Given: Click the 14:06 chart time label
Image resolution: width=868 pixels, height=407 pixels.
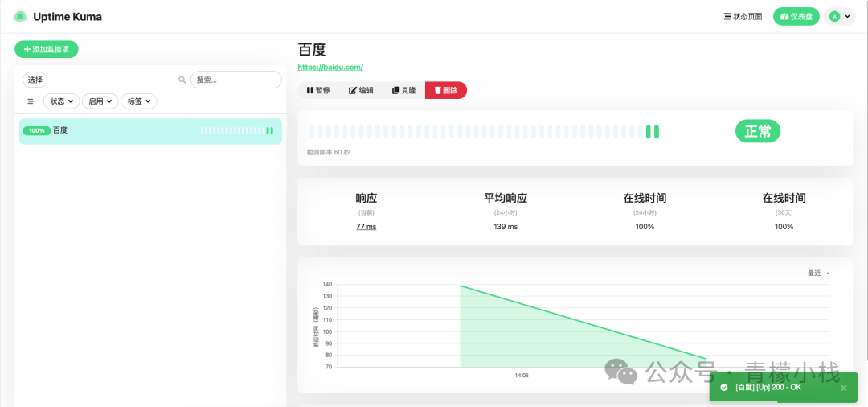Looking at the screenshot, I should 522,376.
